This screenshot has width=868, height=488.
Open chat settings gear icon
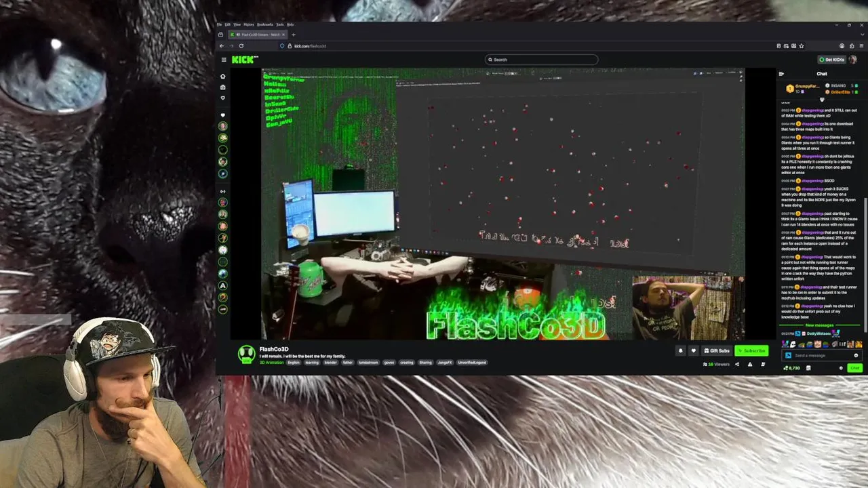(841, 368)
